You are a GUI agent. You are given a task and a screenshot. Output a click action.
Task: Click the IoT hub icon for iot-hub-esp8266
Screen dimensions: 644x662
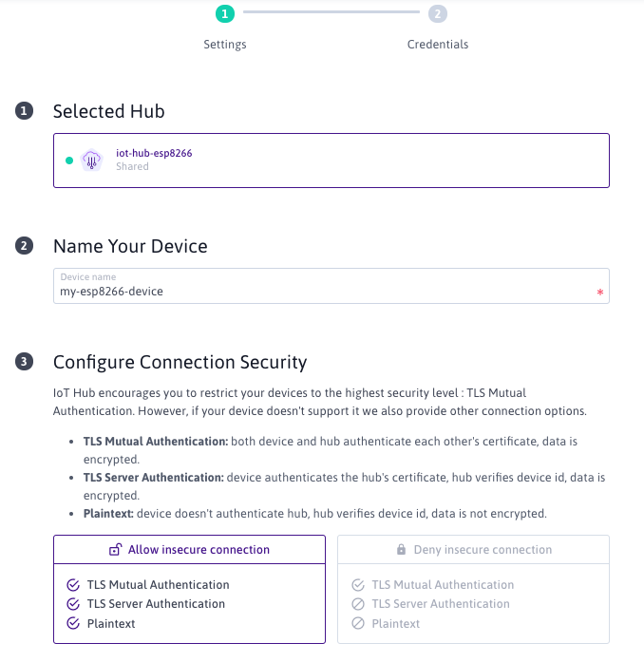(x=91, y=161)
